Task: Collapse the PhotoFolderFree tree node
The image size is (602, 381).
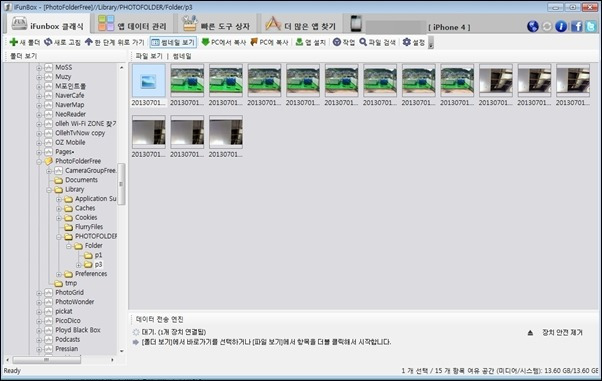Action: pyautogui.click(x=39, y=162)
